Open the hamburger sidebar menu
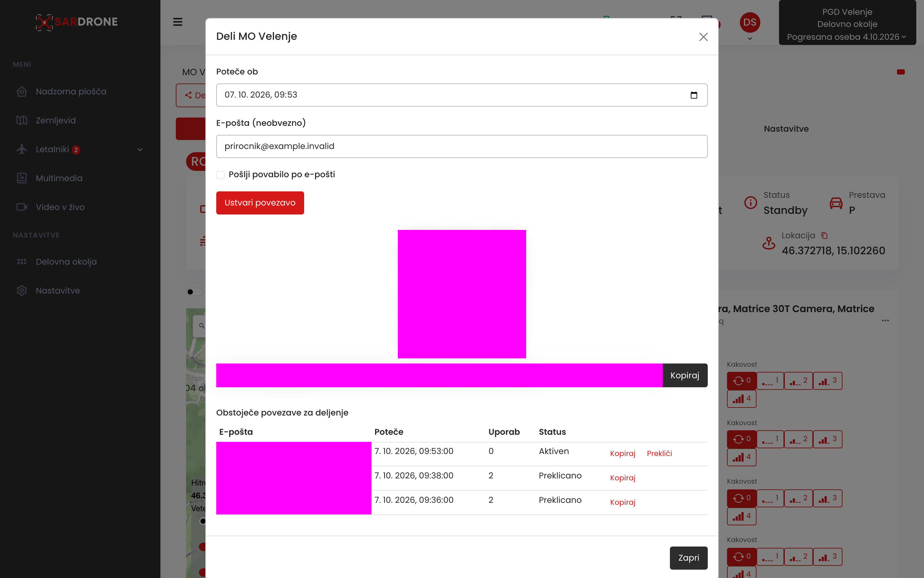The image size is (924, 578). pos(177,22)
